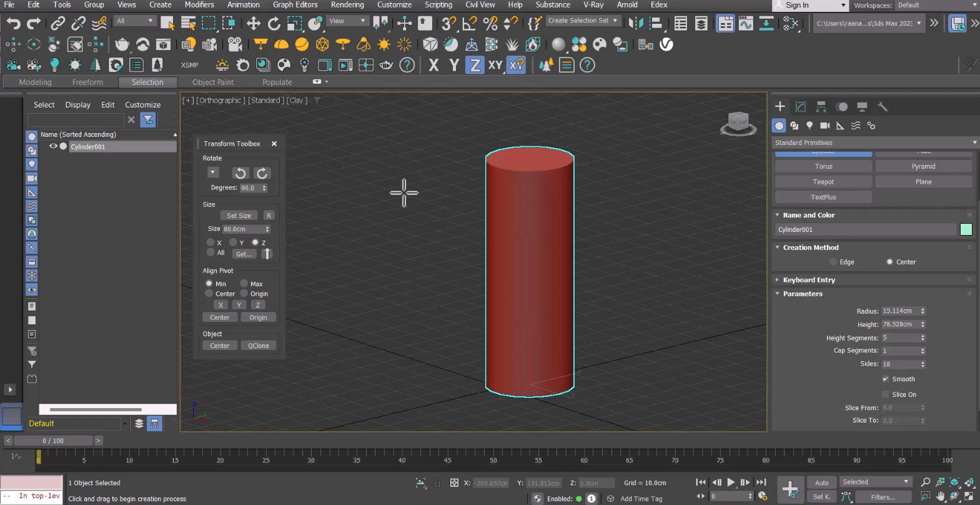The height and width of the screenshot is (505, 980).
Task: Select the Edge creation method
Action: [833, 262]
